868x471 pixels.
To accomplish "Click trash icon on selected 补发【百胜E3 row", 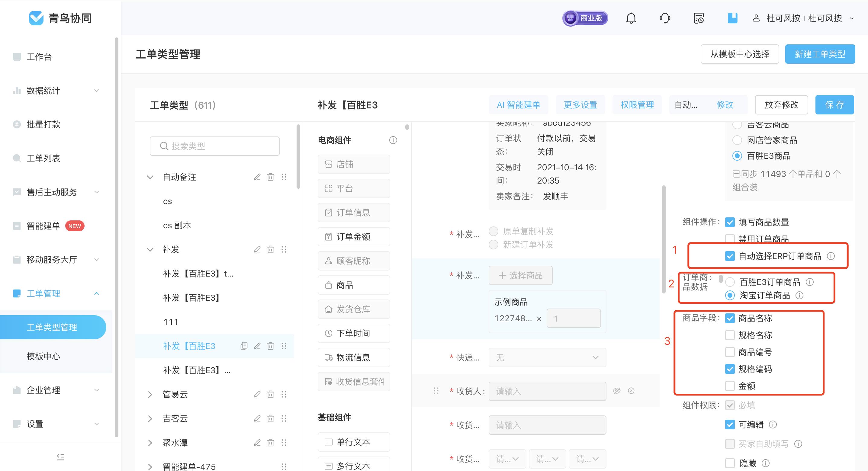I will [x=271, y=346].
